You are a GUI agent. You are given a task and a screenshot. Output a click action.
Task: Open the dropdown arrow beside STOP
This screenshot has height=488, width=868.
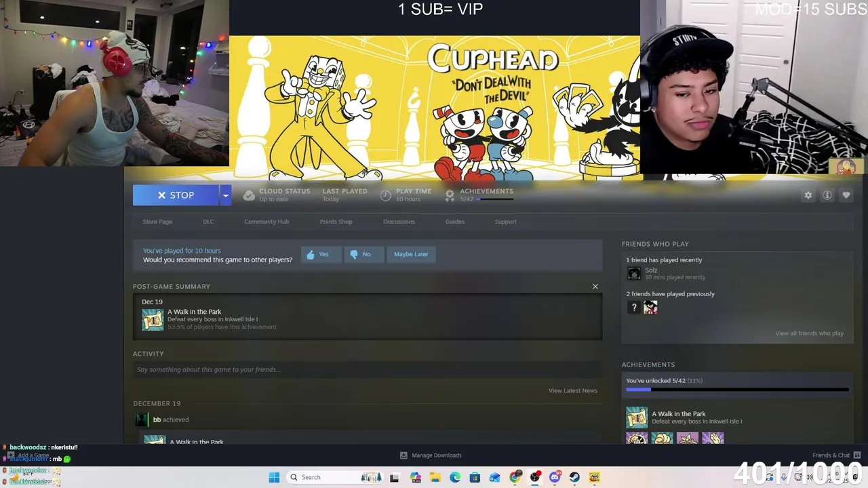(225, 195)
